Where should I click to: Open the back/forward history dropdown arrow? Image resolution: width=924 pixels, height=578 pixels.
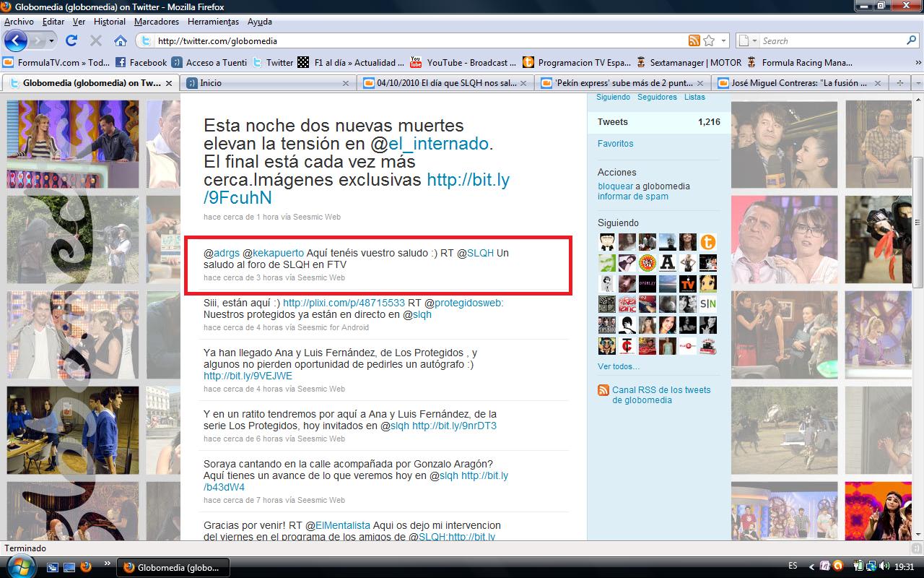tap(51, 41)
